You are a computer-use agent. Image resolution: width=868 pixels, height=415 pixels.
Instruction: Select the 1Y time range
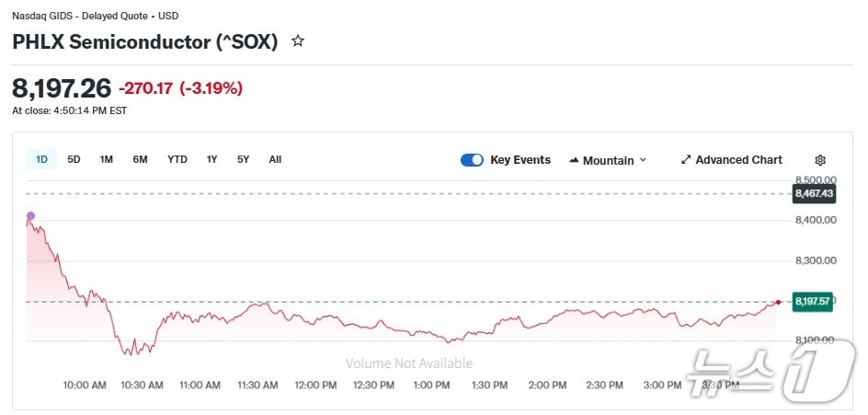click(211, 159)
